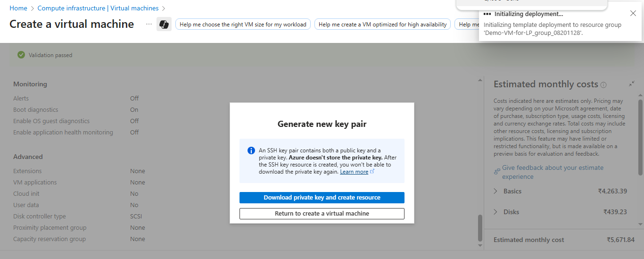The image size is (644, 259).
Task: Click the Copilot icon beside the page title
Action: (164, 25)
